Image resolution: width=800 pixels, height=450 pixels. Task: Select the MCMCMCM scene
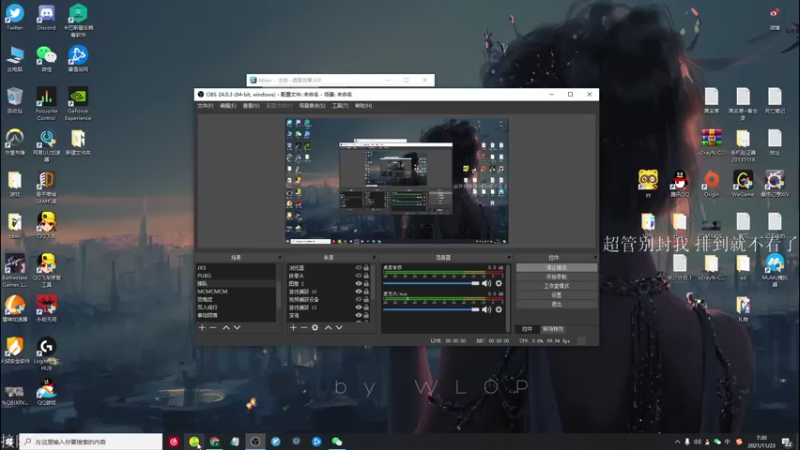(x=236, y=291)
